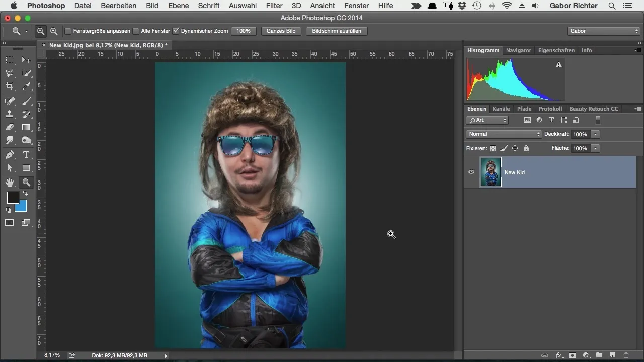Screen dimensions: 644x362
Task: Swap foreground and background colors
Action: [25, 194]
